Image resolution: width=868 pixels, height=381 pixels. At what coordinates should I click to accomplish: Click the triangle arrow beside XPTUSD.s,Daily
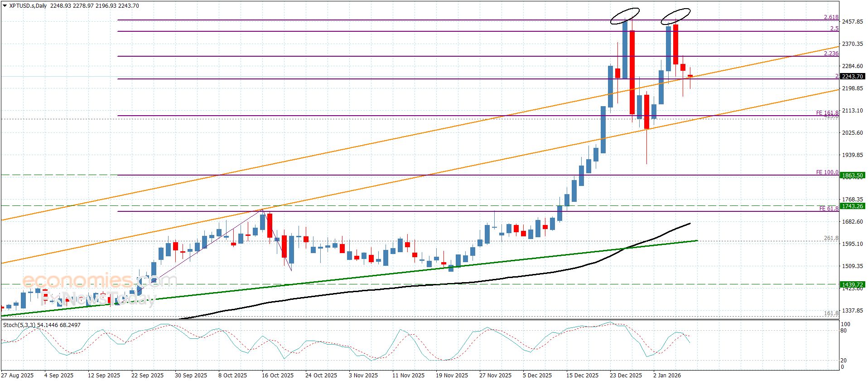click(x=5, y=6)
